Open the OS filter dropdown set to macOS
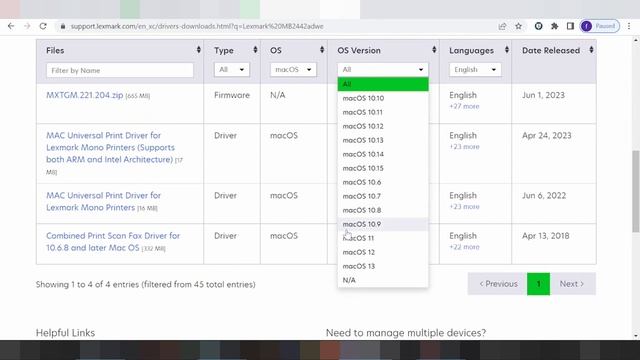This screenshot has width=640, height=360. [293, 69]
